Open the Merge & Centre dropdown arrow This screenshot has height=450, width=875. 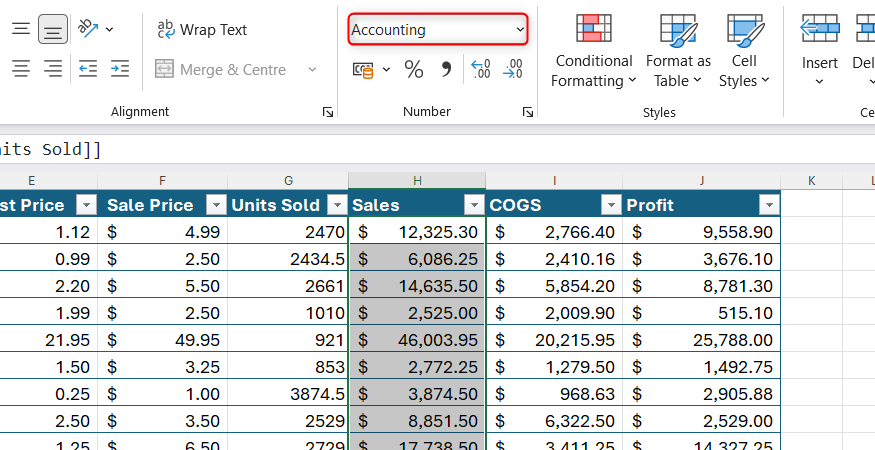pyautogui.click(x=312, y=70)
